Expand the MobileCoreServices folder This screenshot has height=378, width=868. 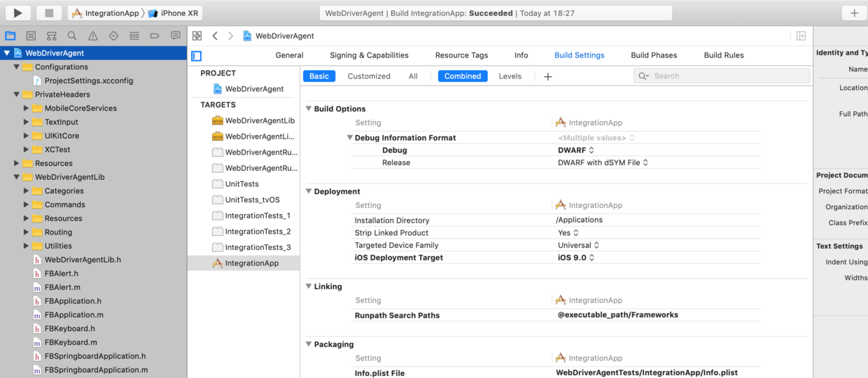(x=27, y=108)
